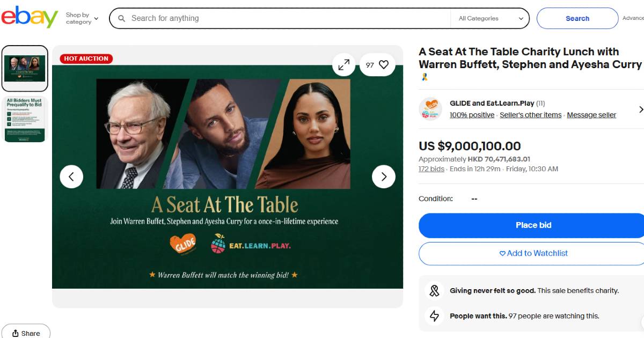Click the search magnifier icon
Screen dimensions: 644x338
tap(121, 18)
